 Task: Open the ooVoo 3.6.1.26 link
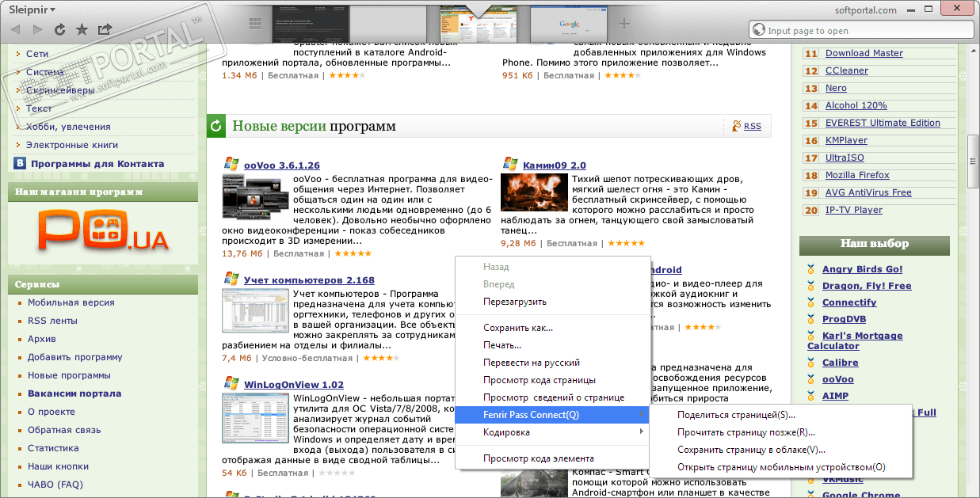[282, 165]
